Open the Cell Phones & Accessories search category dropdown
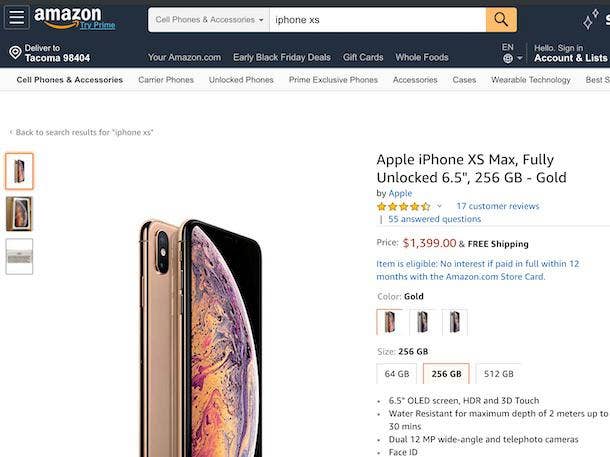Screen dimensions: 610x457 (x=210, y=20)
